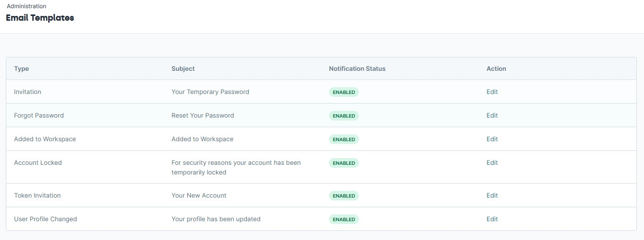Edit the Account Locked template
Viewport: 644px width, 240px height.
(x=492, y=162)
